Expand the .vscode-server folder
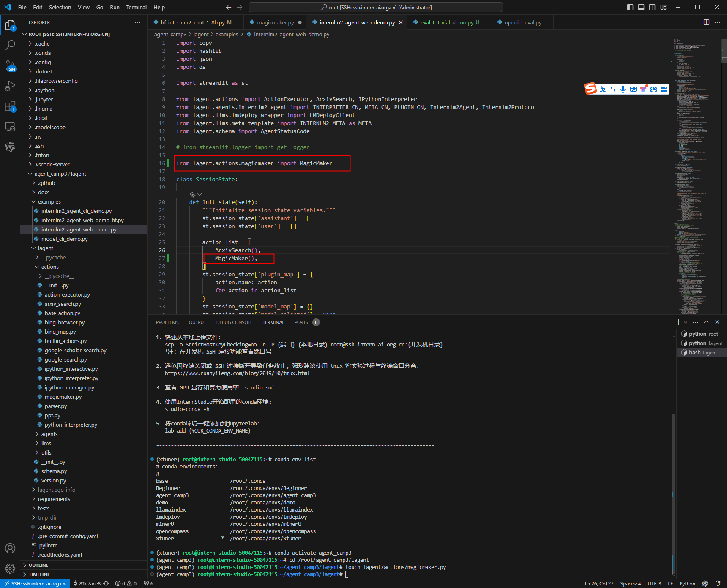Image resolution: width=727 pixels, height=588 pixels. click(x=84, y=164)
